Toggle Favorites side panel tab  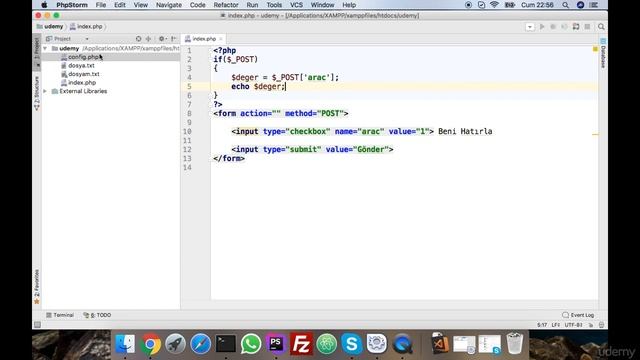click(37, 287)
